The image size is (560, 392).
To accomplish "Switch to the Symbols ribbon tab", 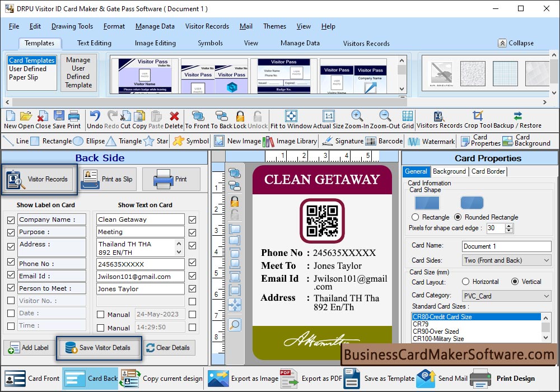I will [210, 43].
